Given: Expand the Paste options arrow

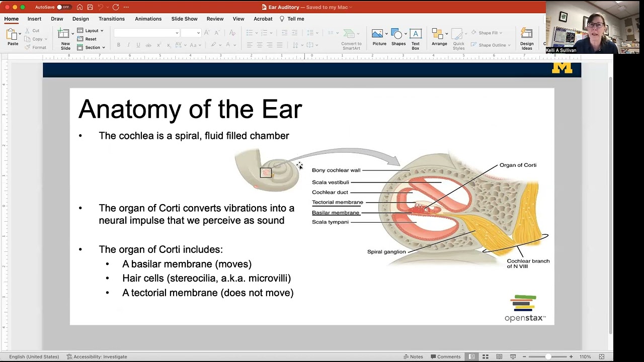Looking at the screenshot, I should (20, 34).
